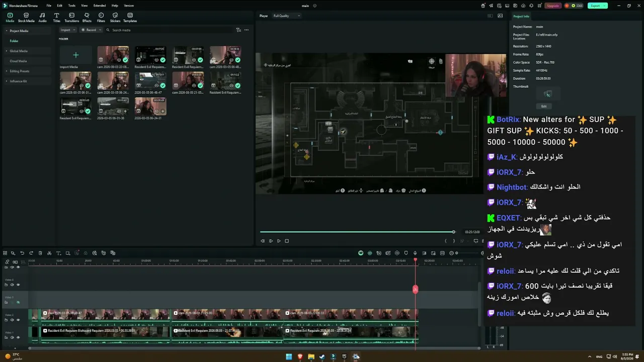Viewport: 644px width, 362px height.
Task: Toggle visibility eye of Video 4 track
Action: click(18, 285)
